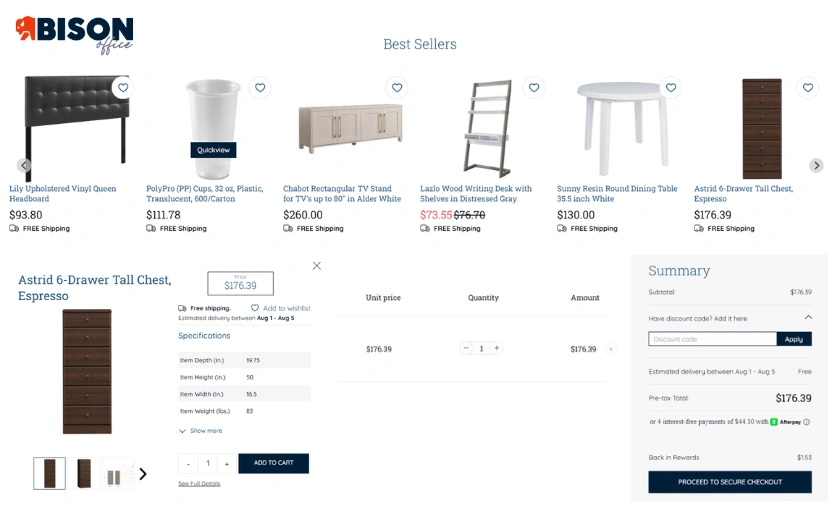This screenshot has width=840, height=508.
Task: Expand specifications with Show more
Action: (201, 431)
